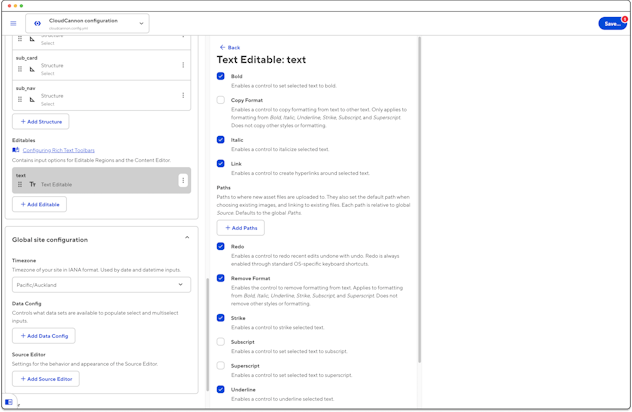Open Configuring Rich Text Toolbars link
632x412 pixels.
58,150
